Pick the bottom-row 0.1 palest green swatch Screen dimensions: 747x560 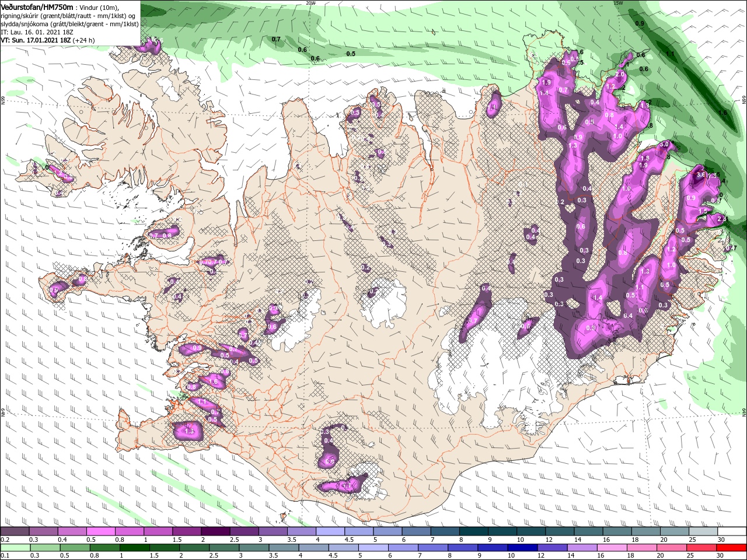16,548
